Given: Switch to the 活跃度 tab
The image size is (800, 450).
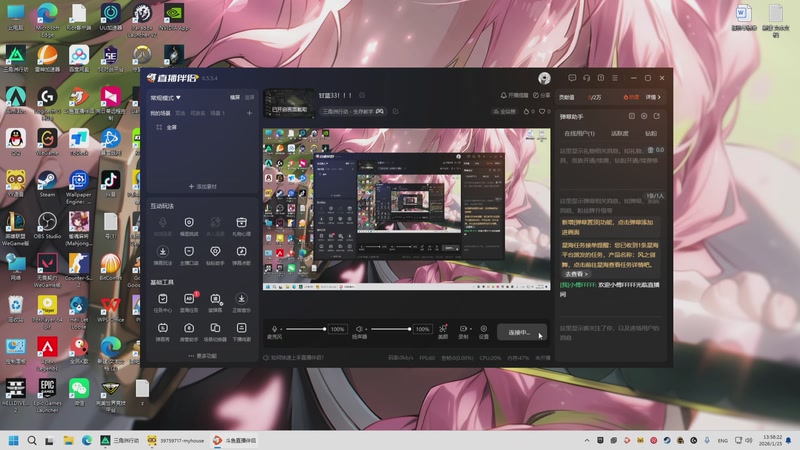Looking at the screenshot, I should tap(620, 134).
